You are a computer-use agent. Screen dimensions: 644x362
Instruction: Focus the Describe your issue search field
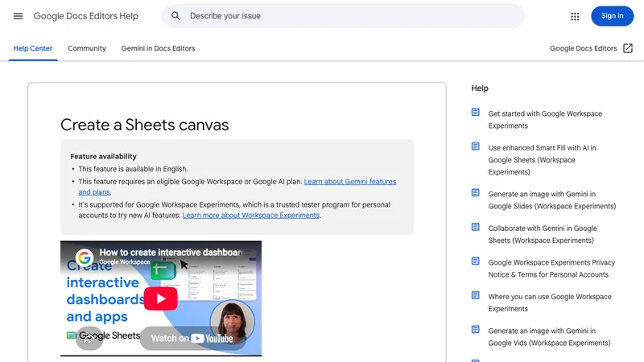[x=343, y=16]
